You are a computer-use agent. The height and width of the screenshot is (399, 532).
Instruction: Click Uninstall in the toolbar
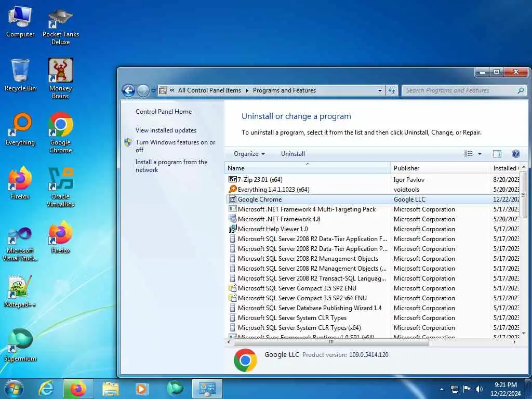[x=293, y=154]
